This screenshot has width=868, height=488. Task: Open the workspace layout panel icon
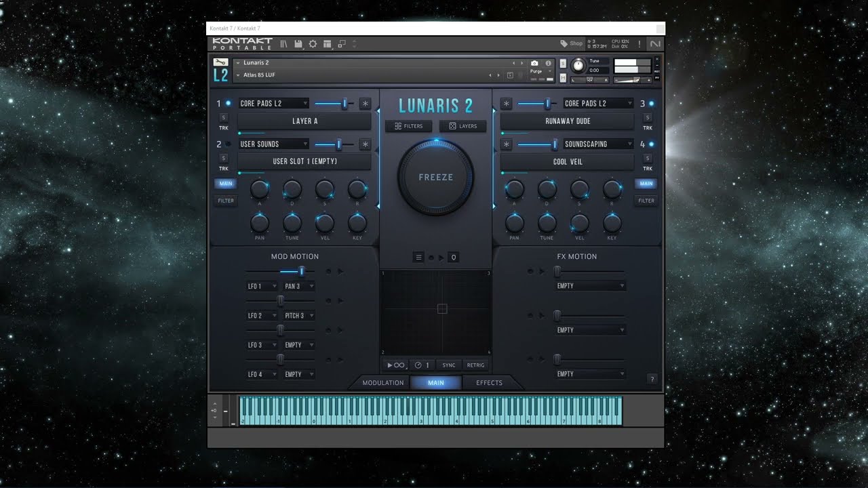click(327, 43)
